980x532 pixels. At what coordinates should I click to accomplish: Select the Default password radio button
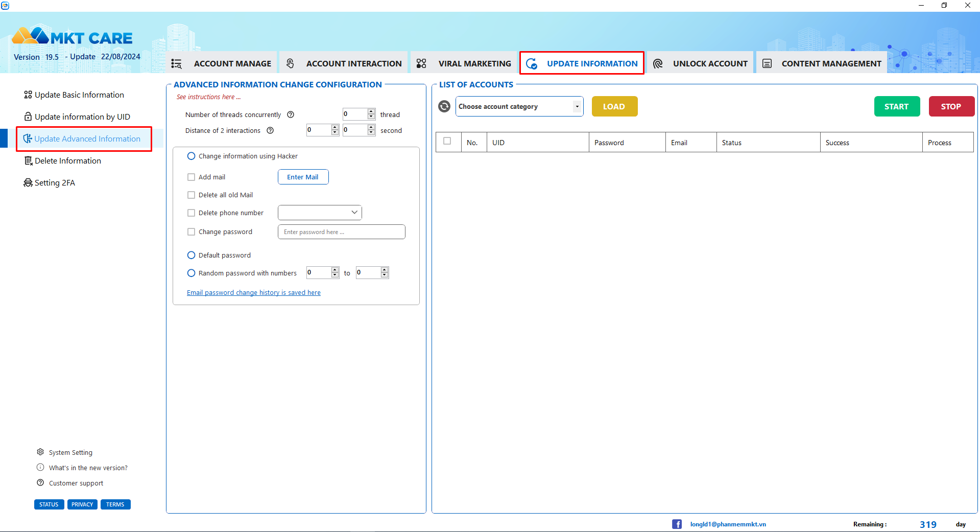192,255
